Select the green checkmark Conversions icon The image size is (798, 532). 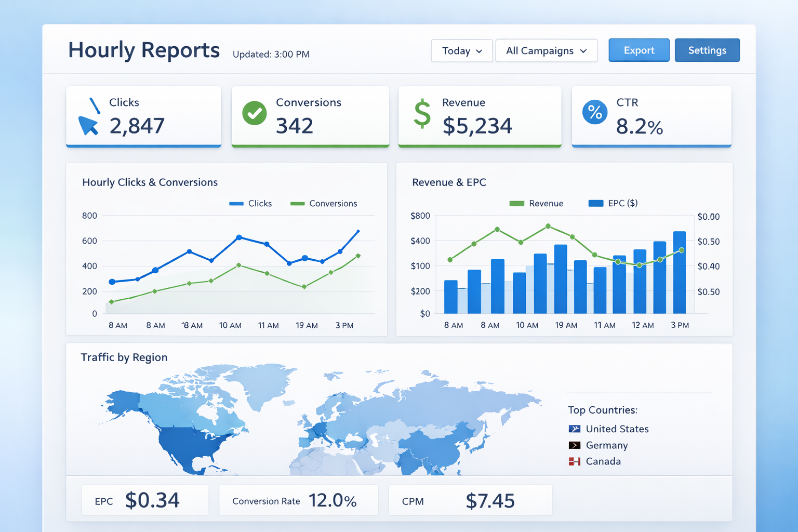point(254,112)
